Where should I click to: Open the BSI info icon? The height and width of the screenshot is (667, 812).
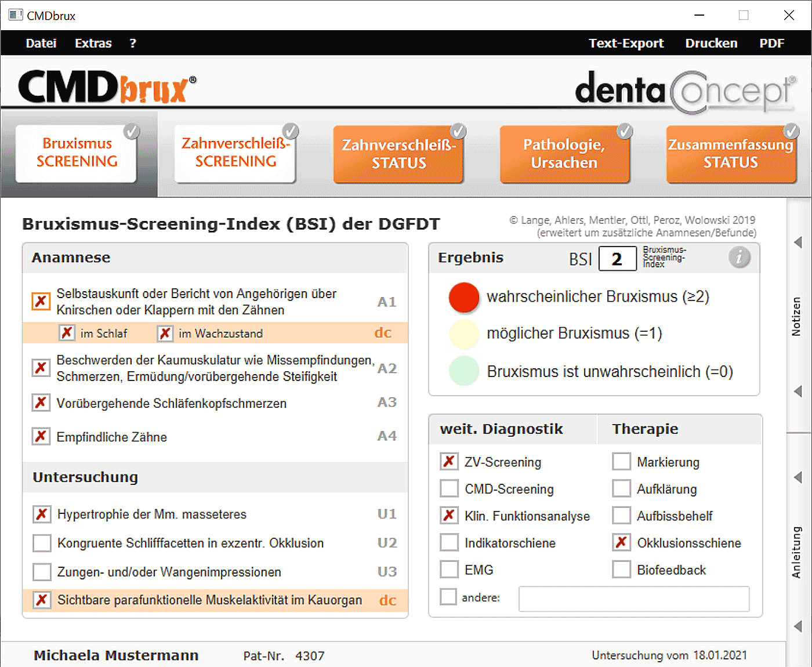739,258
